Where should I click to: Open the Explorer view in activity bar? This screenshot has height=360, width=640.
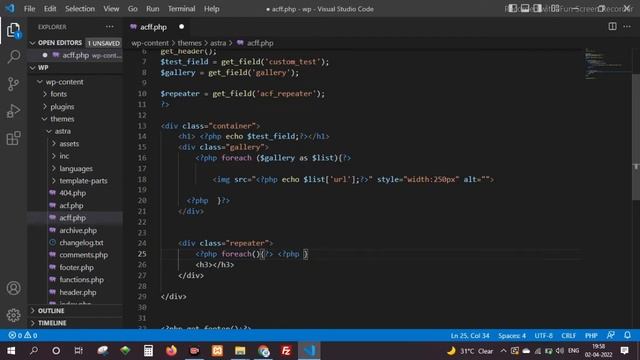pyautogui.click(x=13, y=30)
